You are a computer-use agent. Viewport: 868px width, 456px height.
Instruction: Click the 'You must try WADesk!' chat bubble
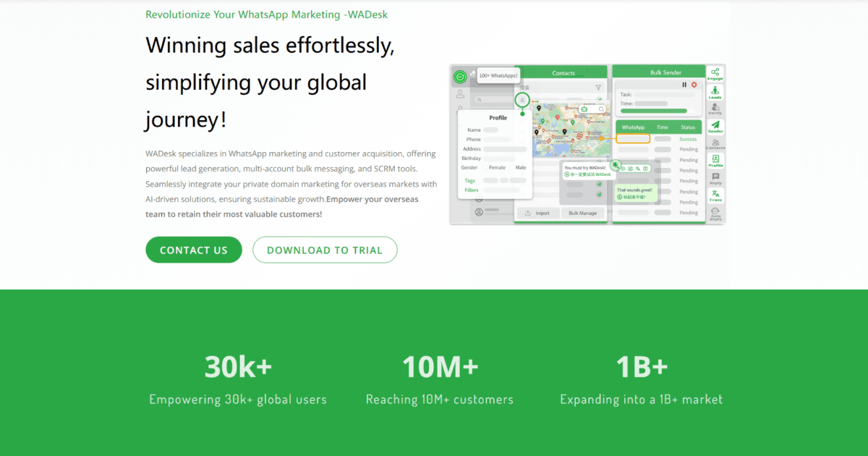click(x=587, y=171)
